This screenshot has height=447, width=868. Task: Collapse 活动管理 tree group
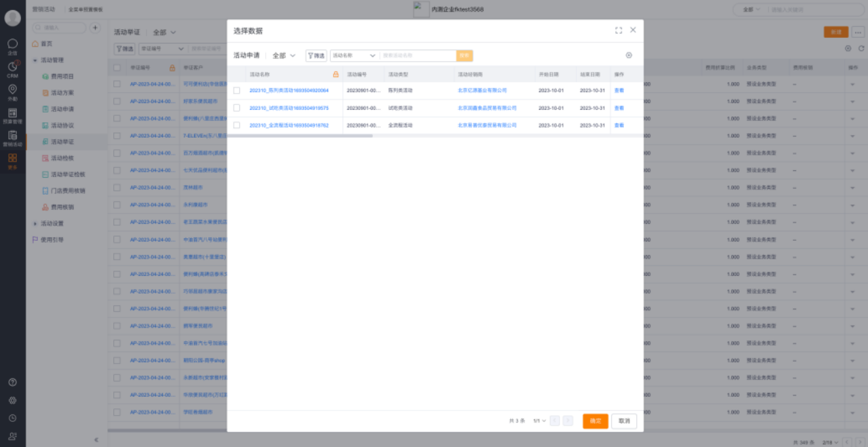35,60
